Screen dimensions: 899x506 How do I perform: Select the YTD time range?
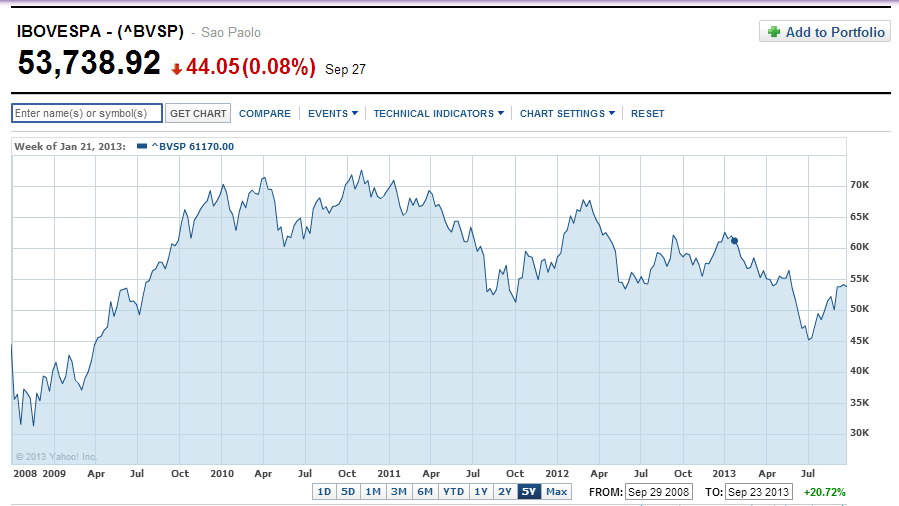454,492
